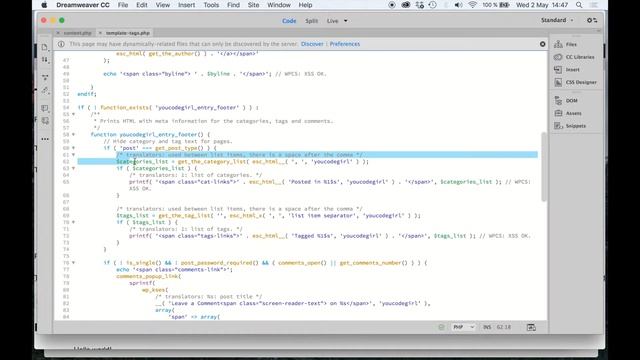Click the Wi-Fi menu bar icon
The height and width of the screenshot is (360, 640).
coord(472,5)
